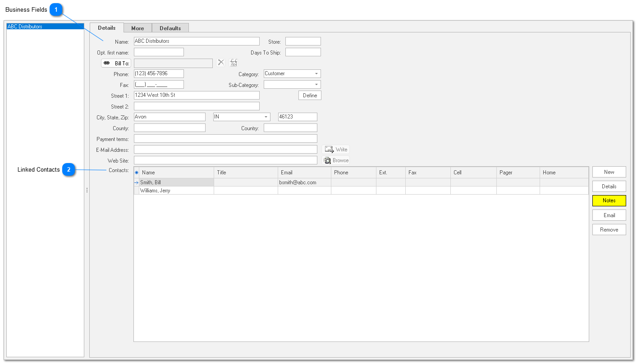The image size is (637, 364).
Task: Select the Williams, Jerry contact row
Action: [x=176, y=191]
